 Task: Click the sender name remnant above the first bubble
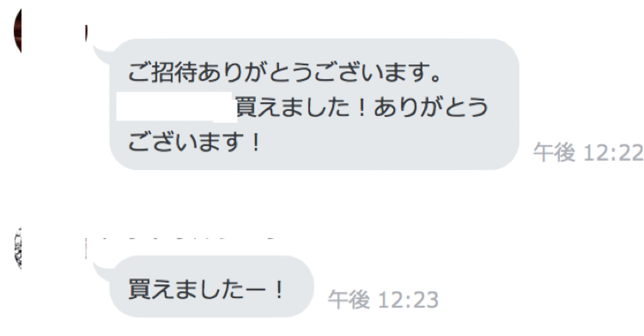pos(86,34)
